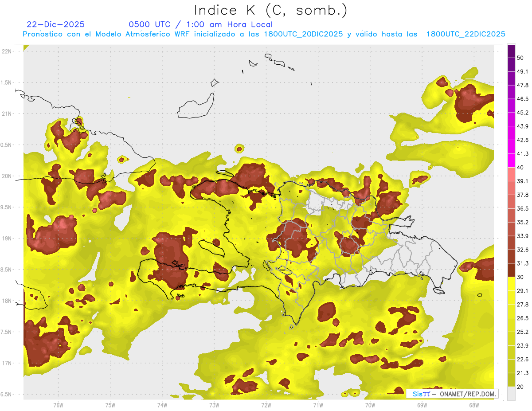Click the 22N latitude label
This screenshot has width=532, height=411.
coord(8,51)
